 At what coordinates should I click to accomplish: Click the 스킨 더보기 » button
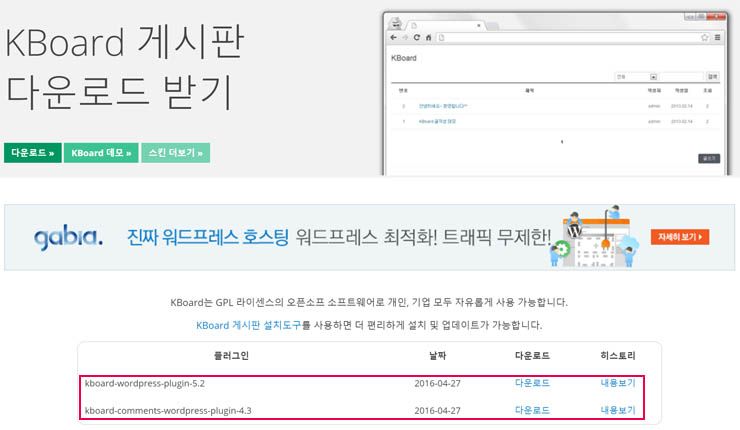175,153
